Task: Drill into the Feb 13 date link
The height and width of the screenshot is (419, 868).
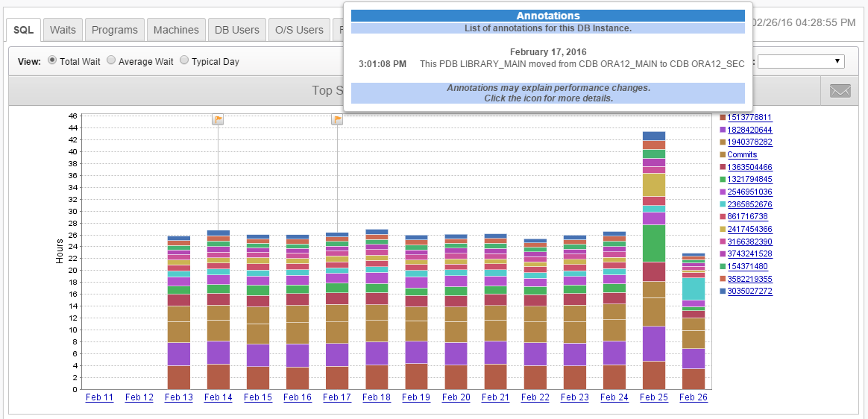Action: [x=179, y=397]
